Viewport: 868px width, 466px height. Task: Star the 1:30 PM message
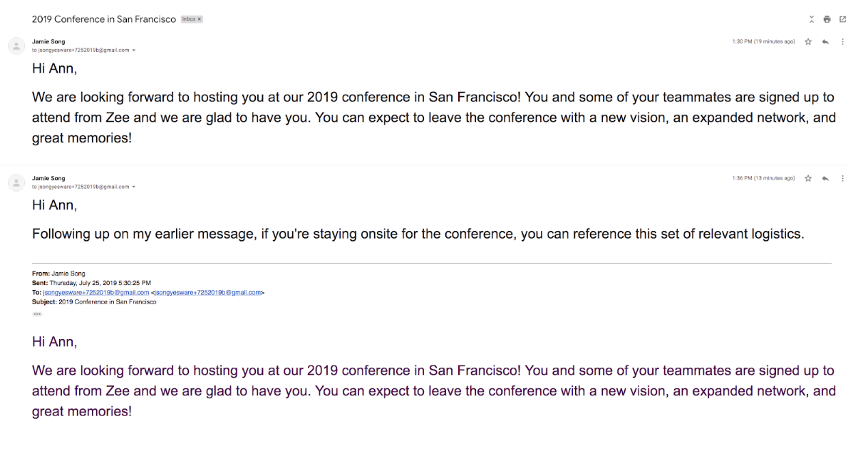808,42
